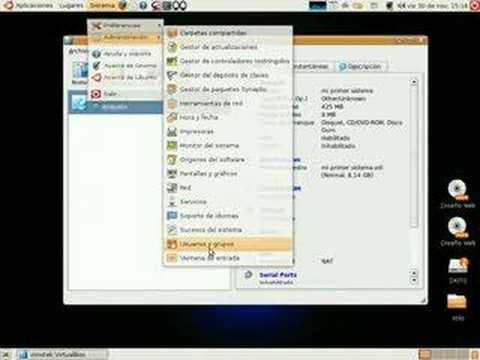
Task: Click the Hora y fecha icon
Action: (172, 117)
